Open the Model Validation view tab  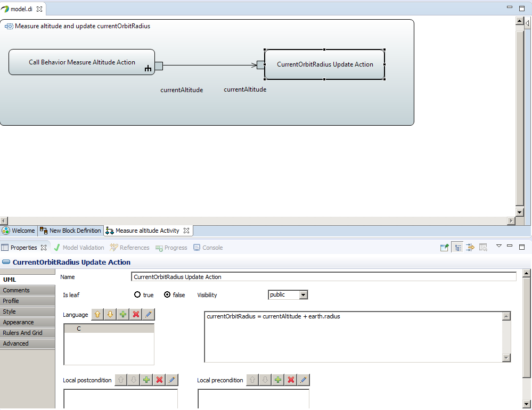click(x=79, y=248)
